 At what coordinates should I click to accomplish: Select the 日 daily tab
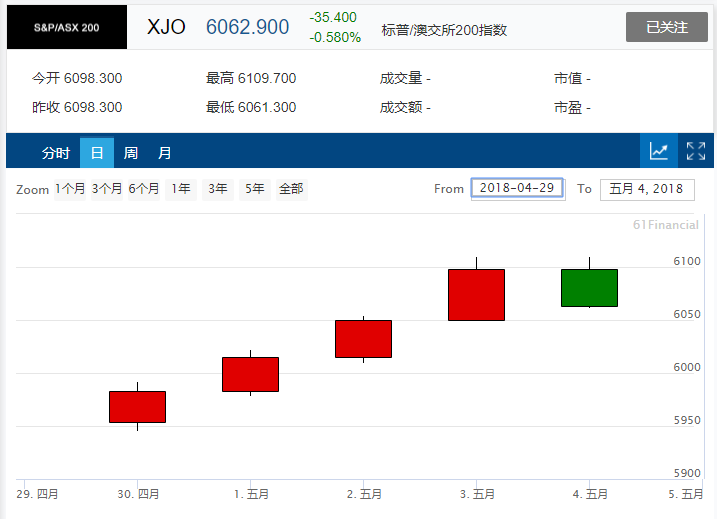97,153
